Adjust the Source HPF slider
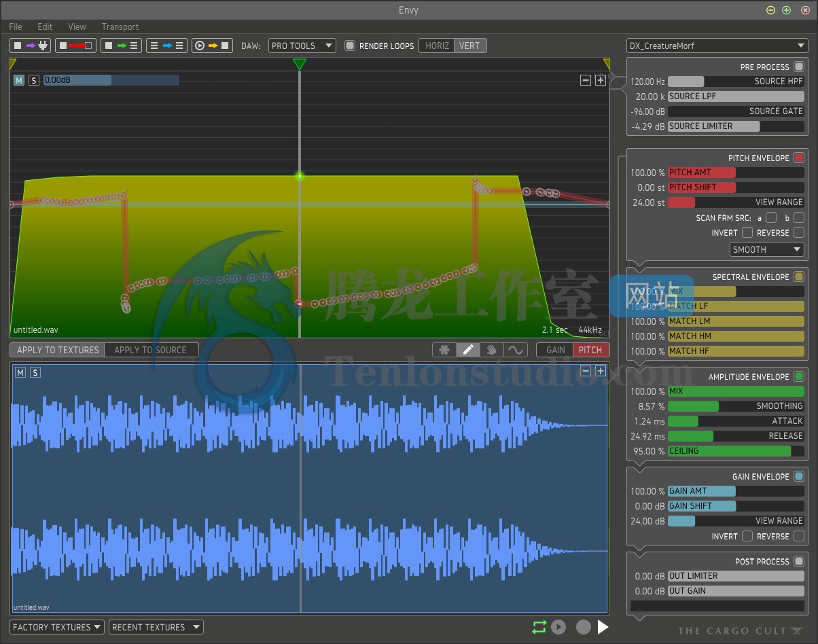This screenshot has width=818, height=644. (x=736, y=82)
